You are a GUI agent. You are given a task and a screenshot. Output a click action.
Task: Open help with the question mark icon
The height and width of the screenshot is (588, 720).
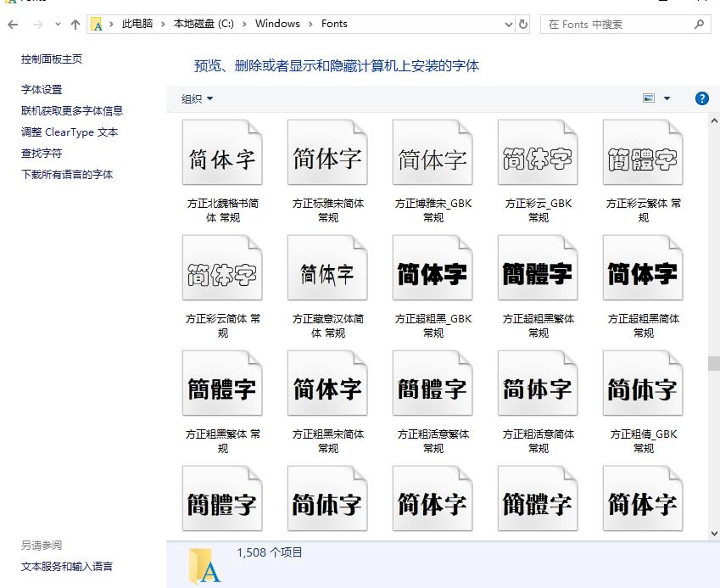(x=701, y=98)
